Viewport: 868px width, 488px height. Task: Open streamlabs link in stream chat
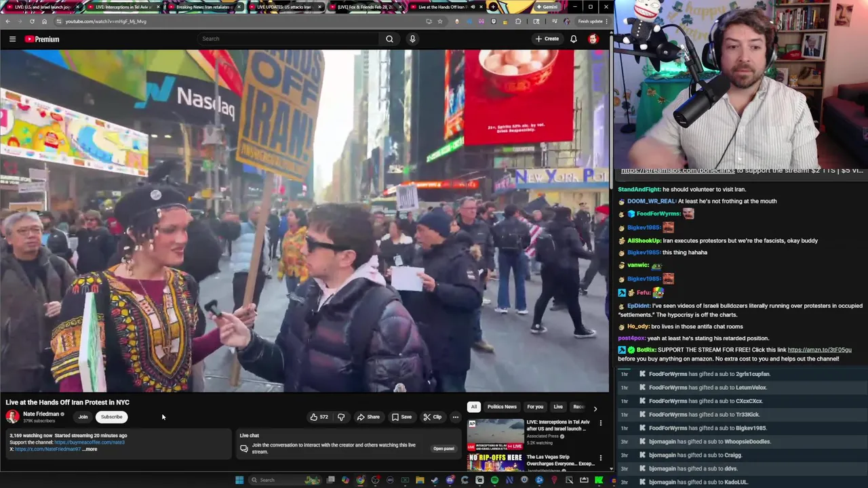[x=678, y=171]
